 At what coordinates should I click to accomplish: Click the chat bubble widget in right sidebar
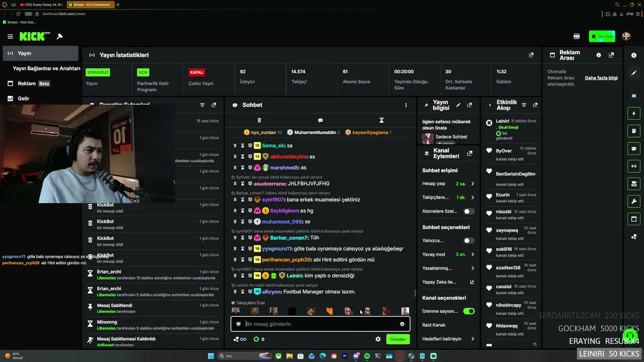pyautogui.click(x=634, y=149)
